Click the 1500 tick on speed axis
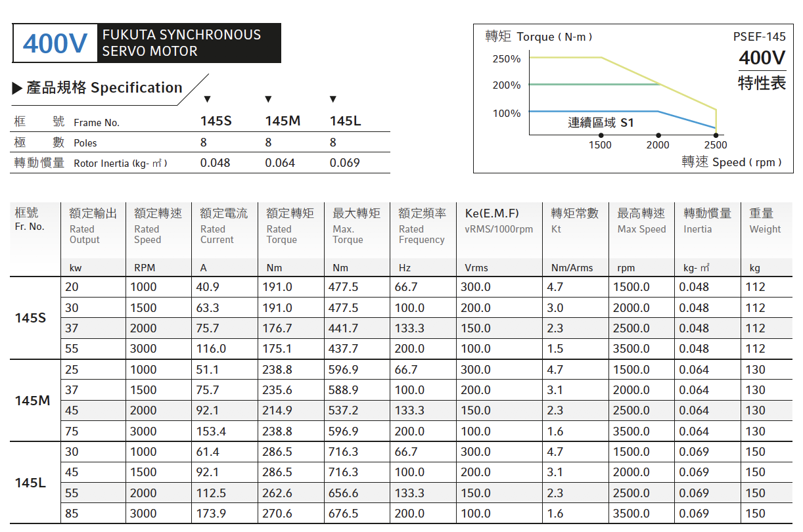803x532 pixels. point(600,145)
